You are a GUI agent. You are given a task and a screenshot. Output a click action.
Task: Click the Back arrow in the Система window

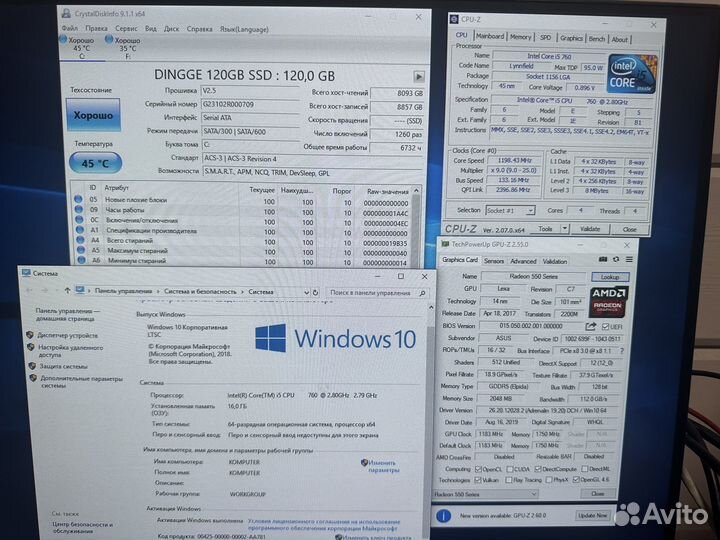pyautogui.click(x=29, y=290)
